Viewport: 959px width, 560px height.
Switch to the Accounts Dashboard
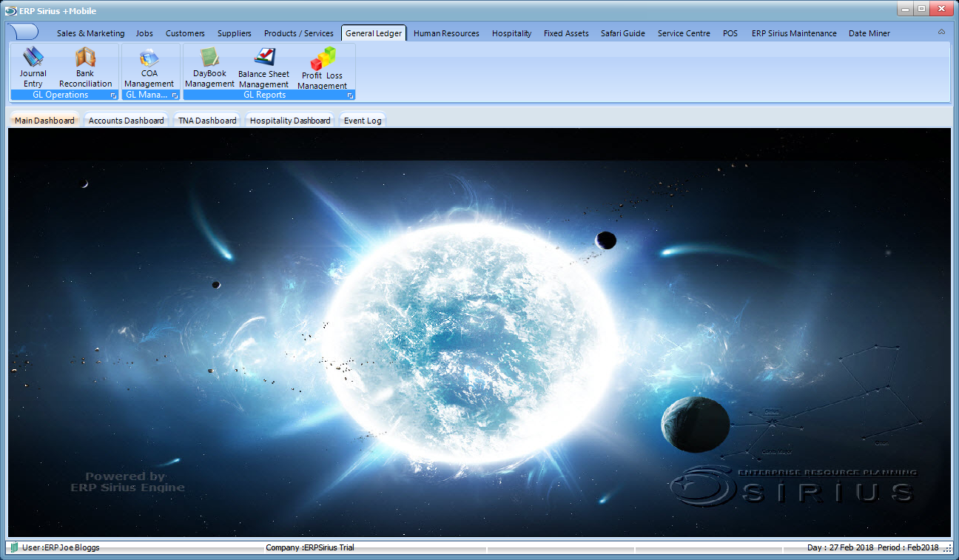coord(126,121)
